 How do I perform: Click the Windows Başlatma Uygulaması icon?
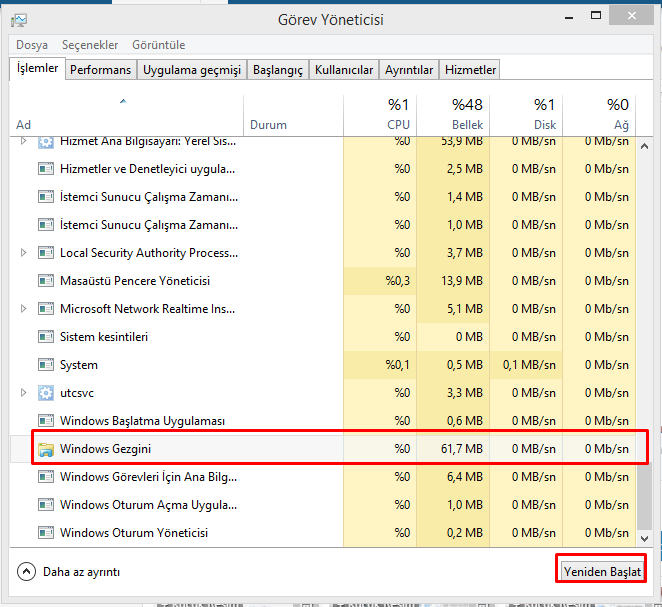pos(46,421)
